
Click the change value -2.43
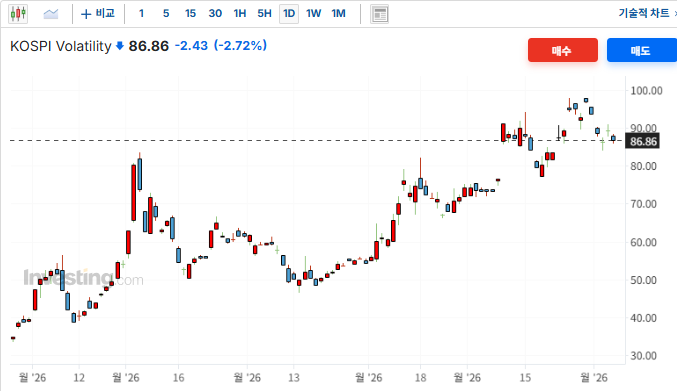191,45
